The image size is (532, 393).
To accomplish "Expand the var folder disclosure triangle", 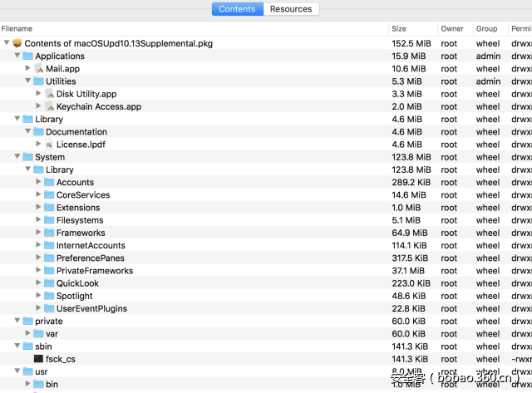I will tap(28, 334).
